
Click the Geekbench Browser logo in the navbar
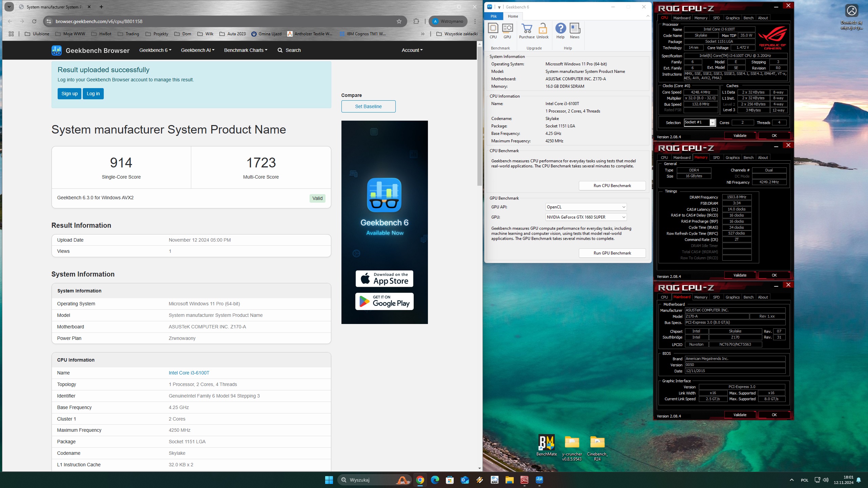(x=91, y=50)
